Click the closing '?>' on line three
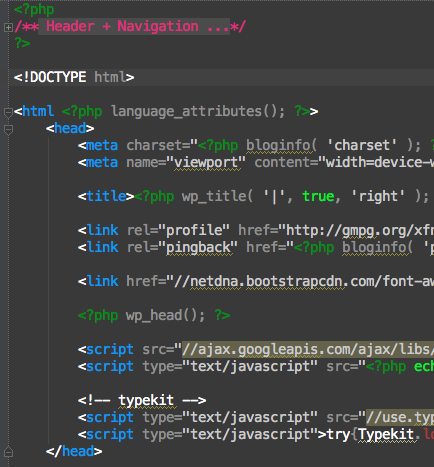434x467 pixels. (22, 43)
